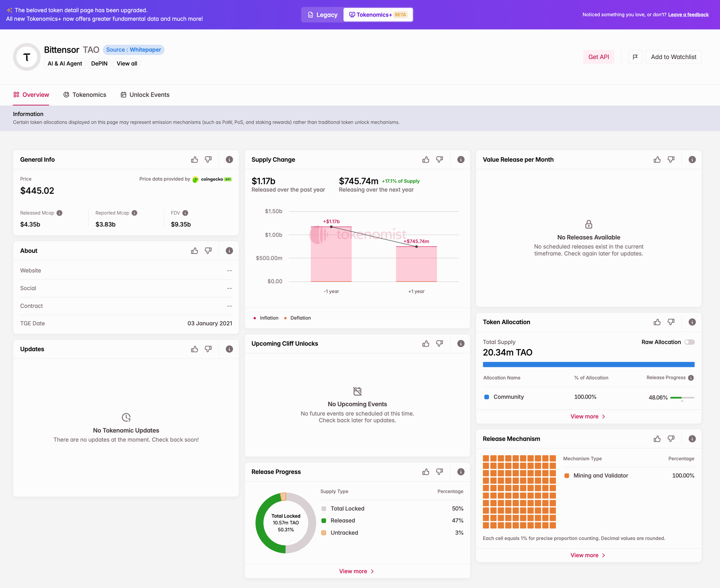This screenshot has height=588, width=720.
Task: Click Release Progress column info icon
Action: pyautogui.click(x=691, y=378)
